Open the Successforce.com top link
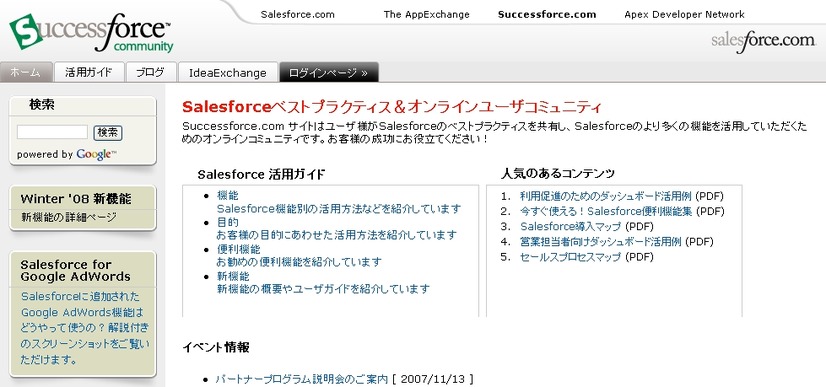Viewport: 826px width, 387px height. coord(547,15)
